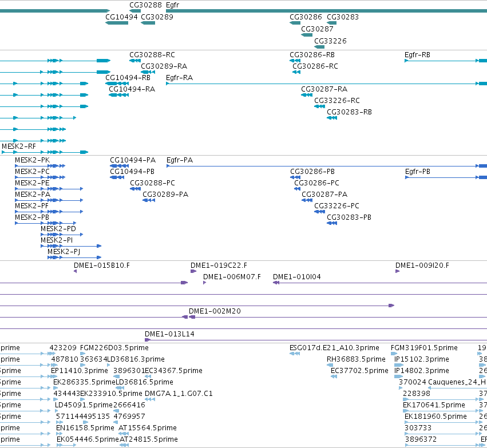Select EST DMG7A.1_1.G07.C1
This screenshot has height=448, width=487.
(x=179, y=394)
